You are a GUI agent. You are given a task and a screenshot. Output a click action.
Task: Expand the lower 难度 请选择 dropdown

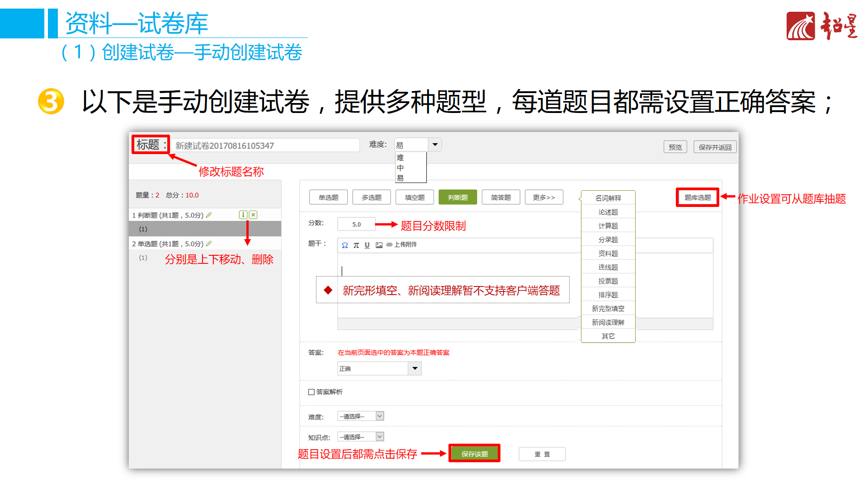380,416
